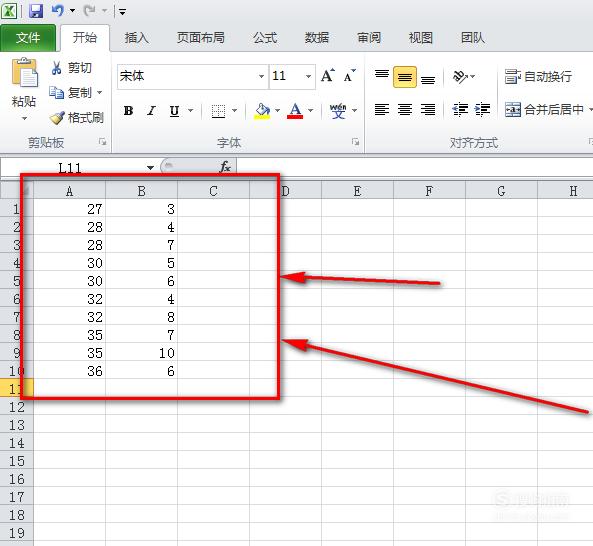This screenshot has width=593, height=546.
Task: Click the borders icon
Action: pos(218,111)
